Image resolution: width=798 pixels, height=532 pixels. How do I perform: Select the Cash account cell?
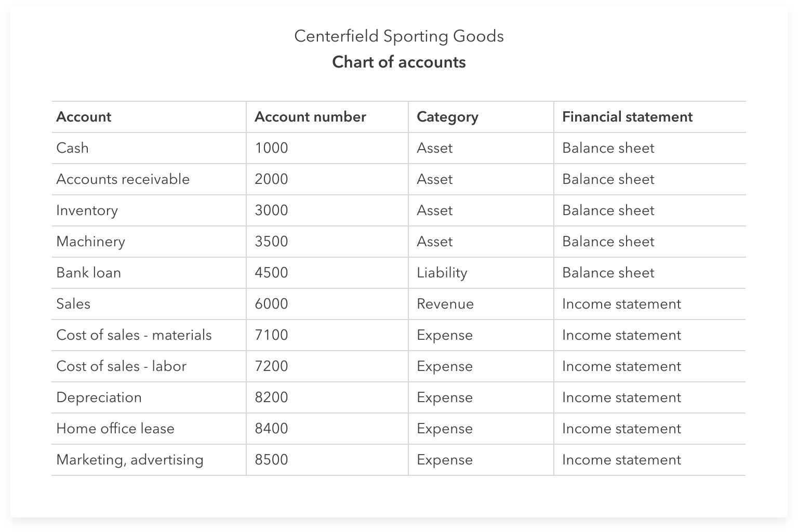[72, 148]
